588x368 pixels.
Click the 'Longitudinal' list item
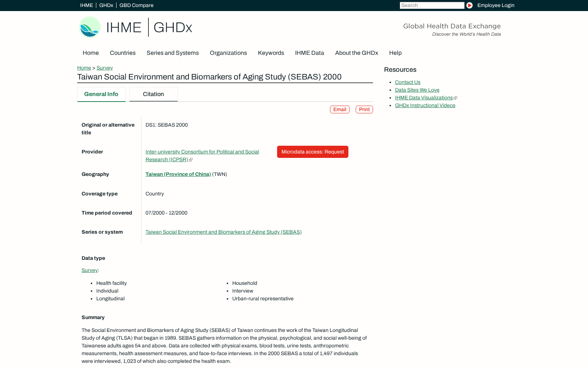[110, 299]
